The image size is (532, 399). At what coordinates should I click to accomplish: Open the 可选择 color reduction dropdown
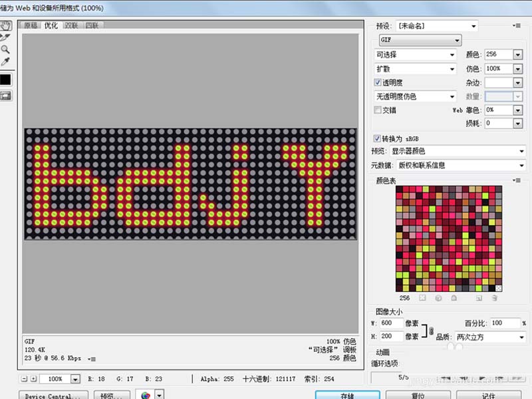415,55
